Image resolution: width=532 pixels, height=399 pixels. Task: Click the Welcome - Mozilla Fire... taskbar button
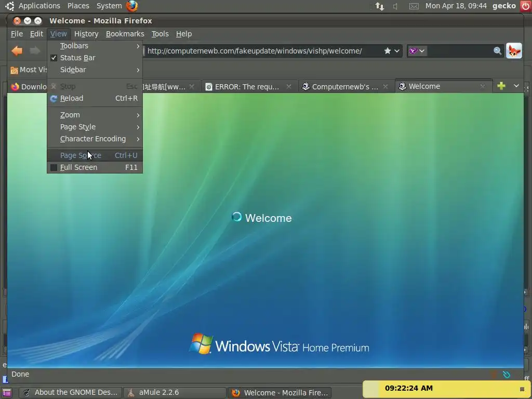(279, 393)
